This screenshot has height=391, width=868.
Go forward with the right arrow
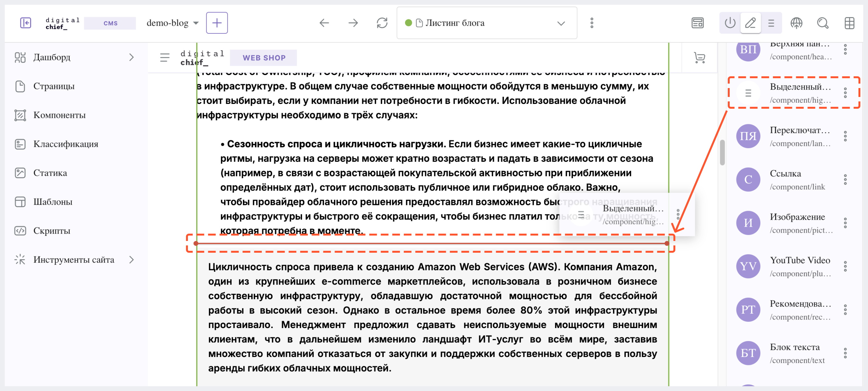(x=353, y=23)
